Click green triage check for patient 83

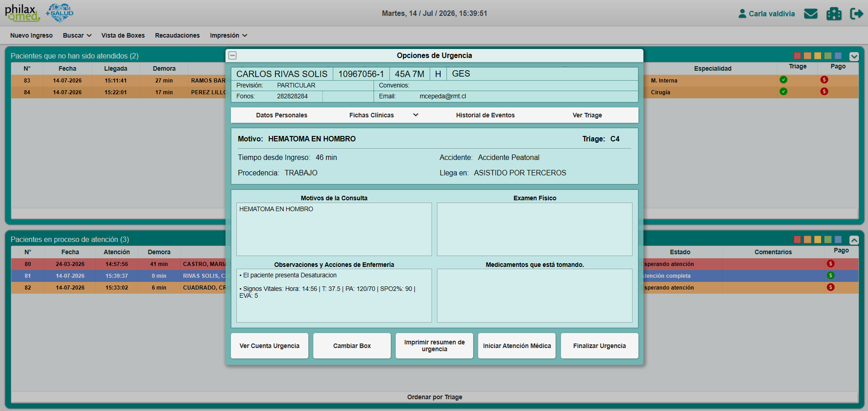point(783,80)
